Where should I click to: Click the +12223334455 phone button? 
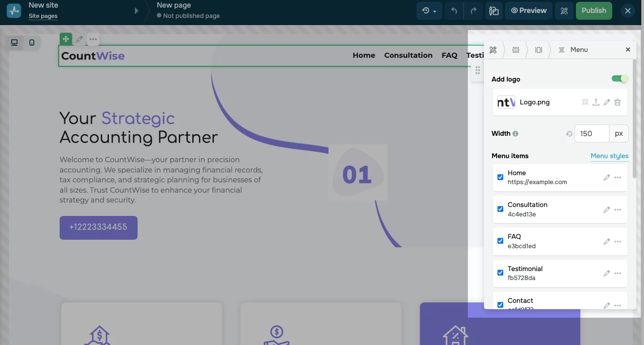pyautogui.click(x=99, y=228)
